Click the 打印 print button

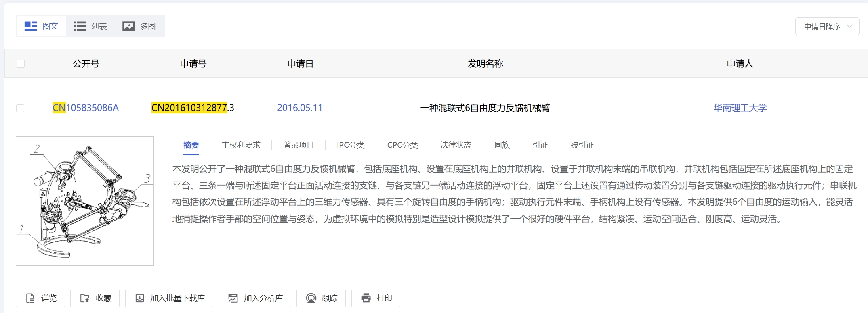click(376, 298)
